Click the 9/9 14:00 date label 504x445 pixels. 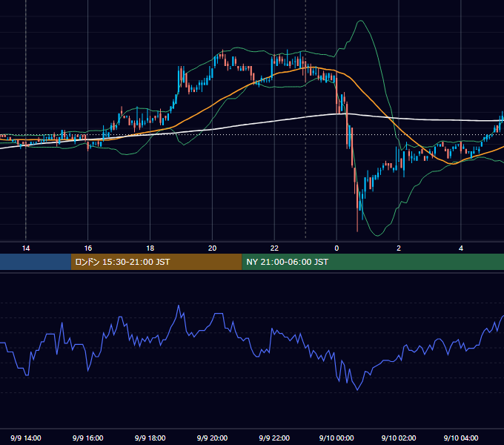pyautogui.click(x=26, y=438)
